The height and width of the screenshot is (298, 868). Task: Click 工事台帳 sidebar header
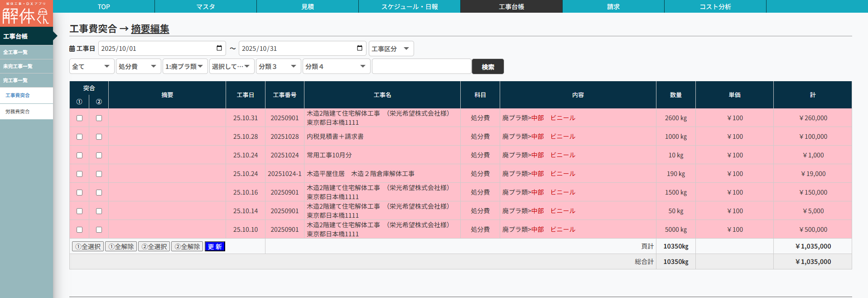coord(26,36)
